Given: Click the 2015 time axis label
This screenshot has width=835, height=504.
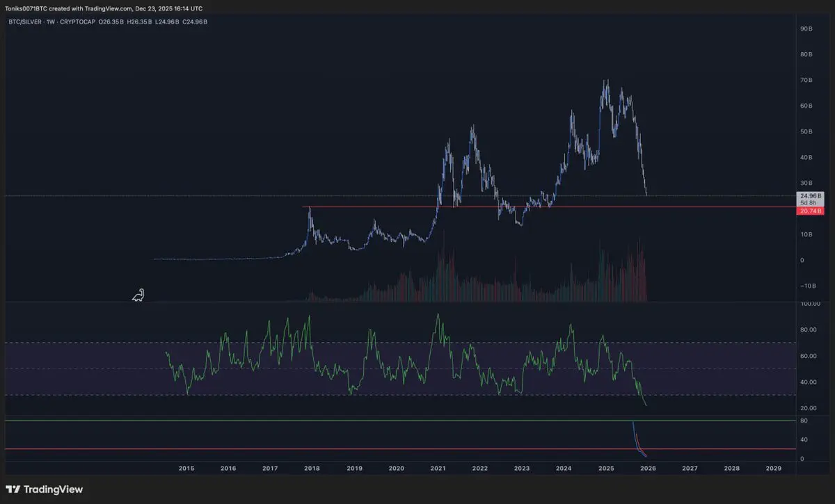Looking at the screenshot, I should click(186, 469).
